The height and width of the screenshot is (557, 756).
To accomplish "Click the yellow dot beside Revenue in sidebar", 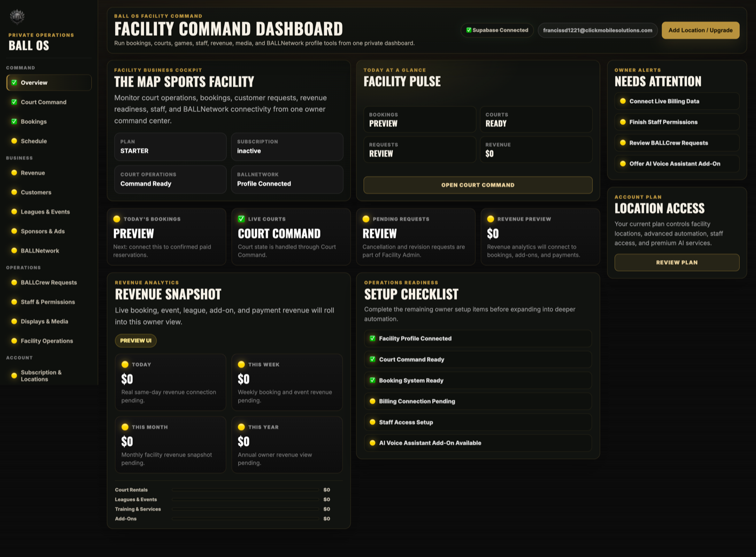I will pos(14,173).
